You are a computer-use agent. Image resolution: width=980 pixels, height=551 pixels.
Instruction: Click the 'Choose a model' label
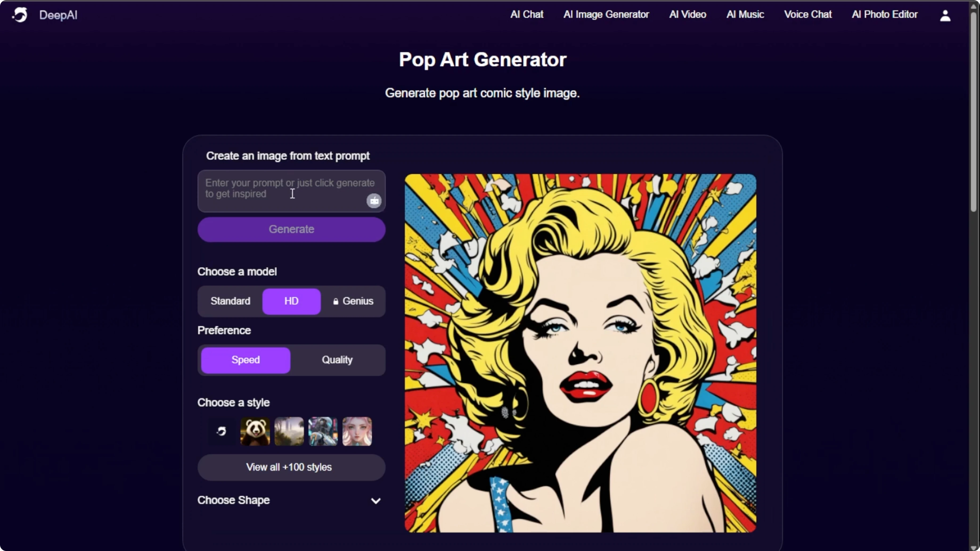point(237,272)
